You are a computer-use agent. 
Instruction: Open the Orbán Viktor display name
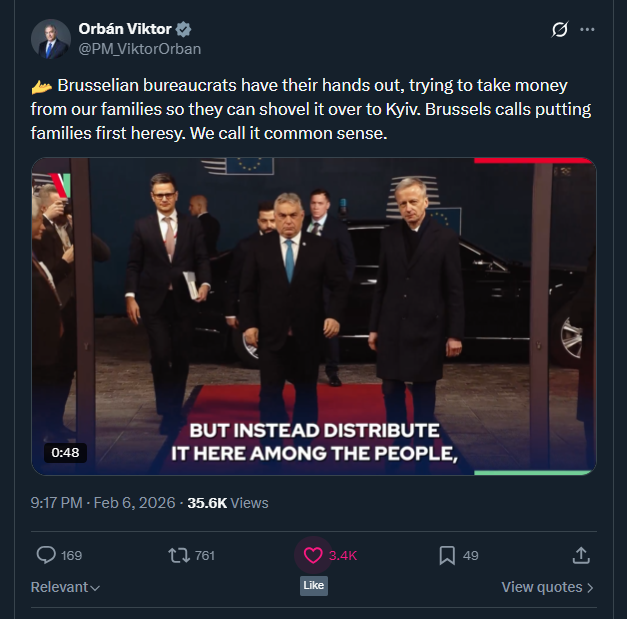[x=126, y=29]
